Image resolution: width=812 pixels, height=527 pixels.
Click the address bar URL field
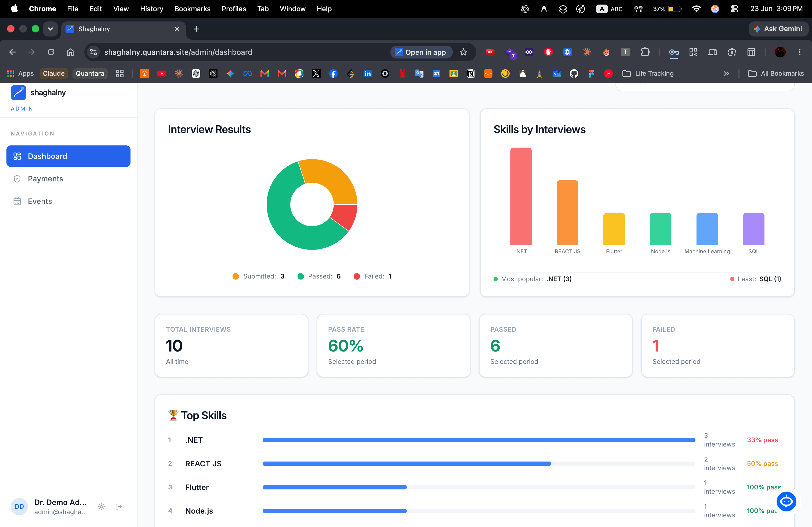tap(239, 52)
